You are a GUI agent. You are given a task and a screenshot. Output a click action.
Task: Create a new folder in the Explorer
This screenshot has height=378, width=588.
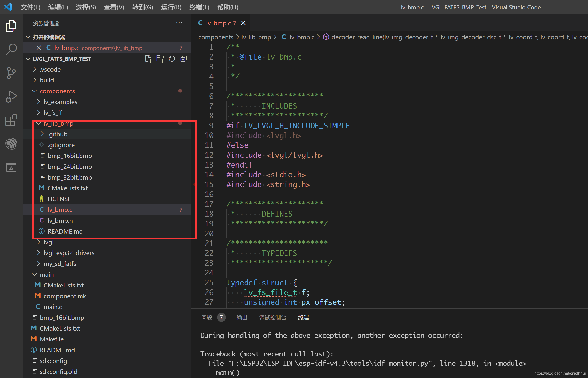point(160,59)
